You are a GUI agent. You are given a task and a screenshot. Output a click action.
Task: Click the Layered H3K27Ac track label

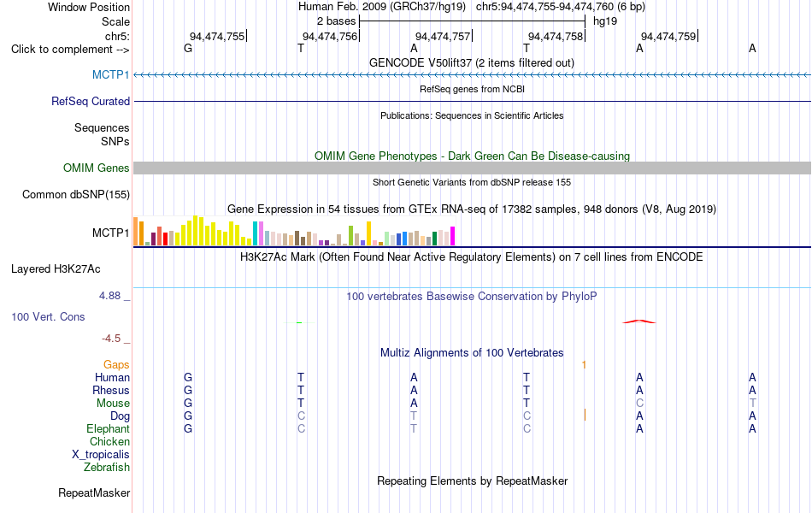[56, 269]
